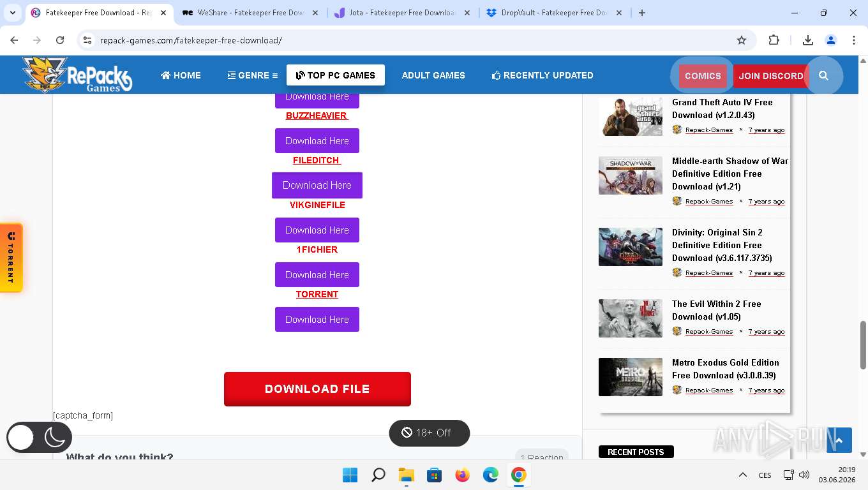Viewport: 868px width, 490px height.
Task: Click JOIN DISCORD button
Action: [771, 76]
